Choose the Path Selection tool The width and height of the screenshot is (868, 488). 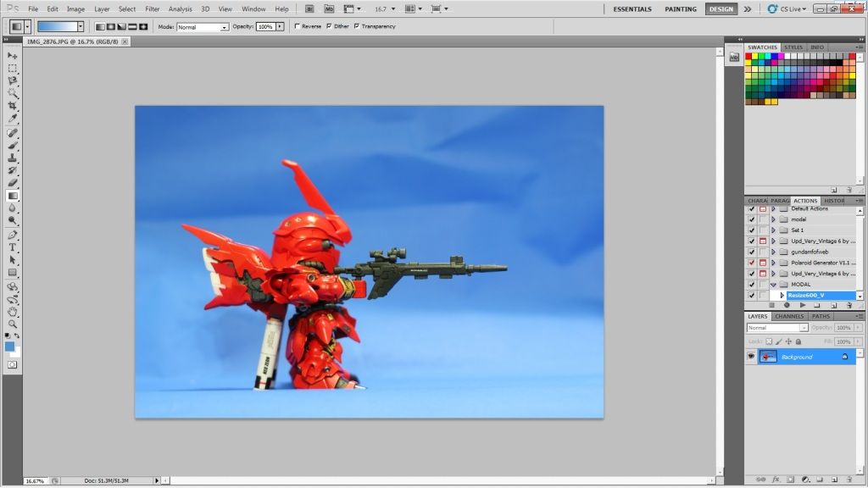tap(12, 260)
